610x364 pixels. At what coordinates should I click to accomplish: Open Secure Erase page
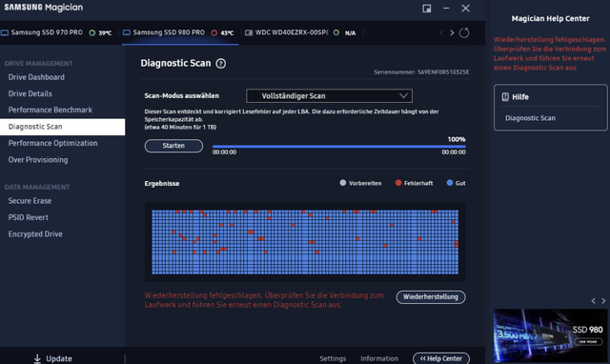tap(30, 201)
